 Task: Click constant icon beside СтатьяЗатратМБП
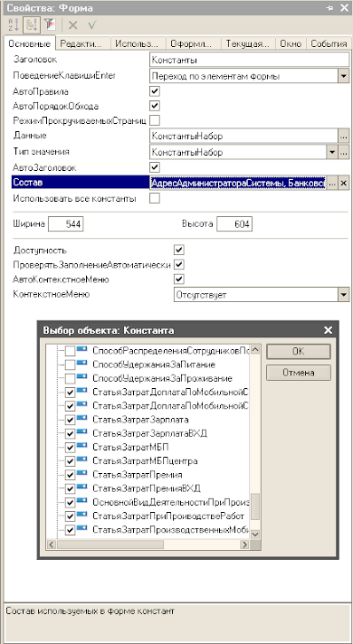point(81,445)
